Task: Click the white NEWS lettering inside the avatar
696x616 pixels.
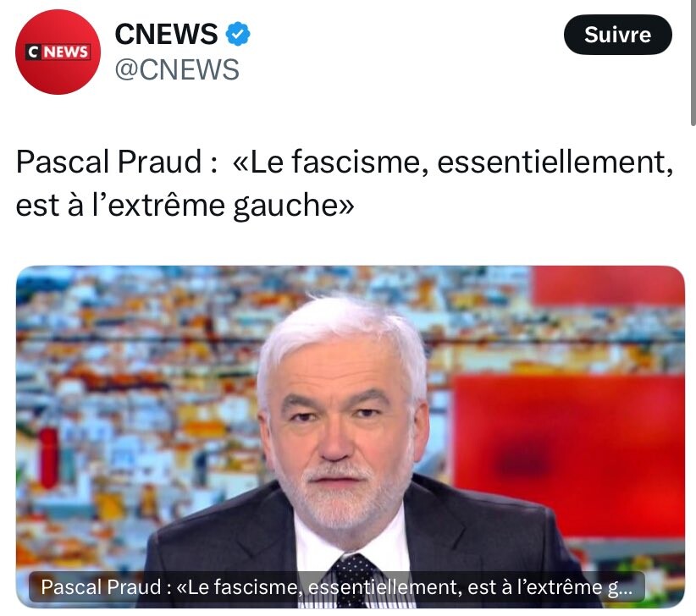Action: [66, 52]
